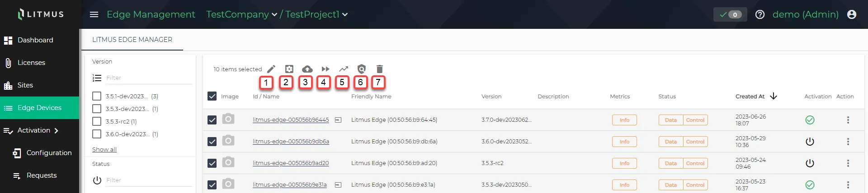The image size is (868, 193).
Task: Click Control button for litmus-edge-005056b9ad20
Action: [695, 163]
